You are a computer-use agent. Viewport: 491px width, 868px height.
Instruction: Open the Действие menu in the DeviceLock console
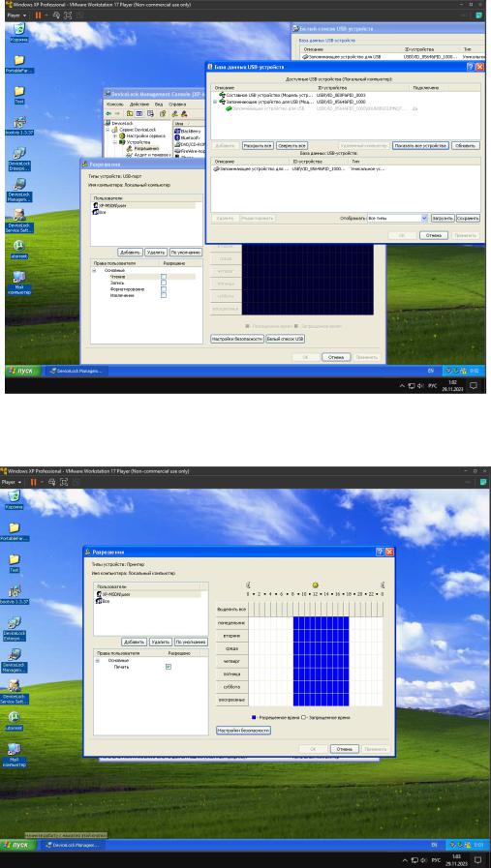139,105
